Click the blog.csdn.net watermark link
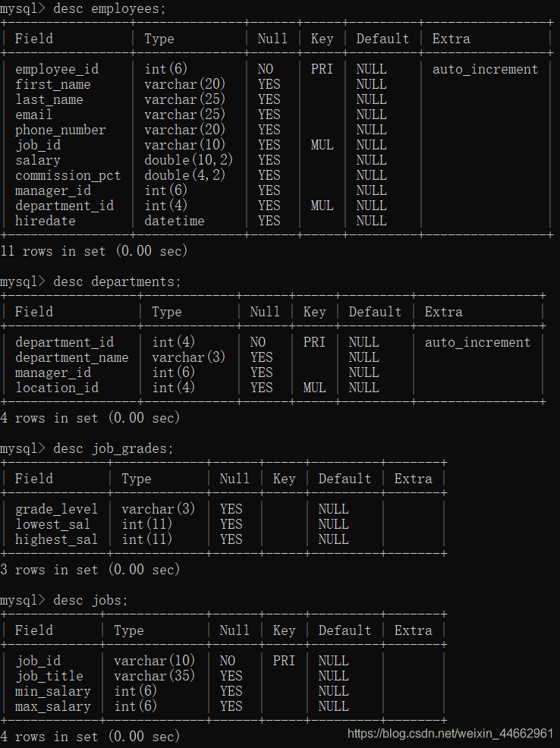The image size is (560, 748). click(x=450, y=733)
